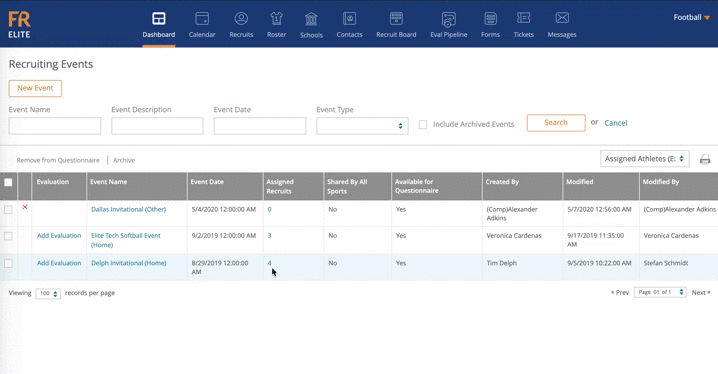Go to Next page
This screenshot has height=374, width=718.
pyautogui.click(x=701, y=293)
